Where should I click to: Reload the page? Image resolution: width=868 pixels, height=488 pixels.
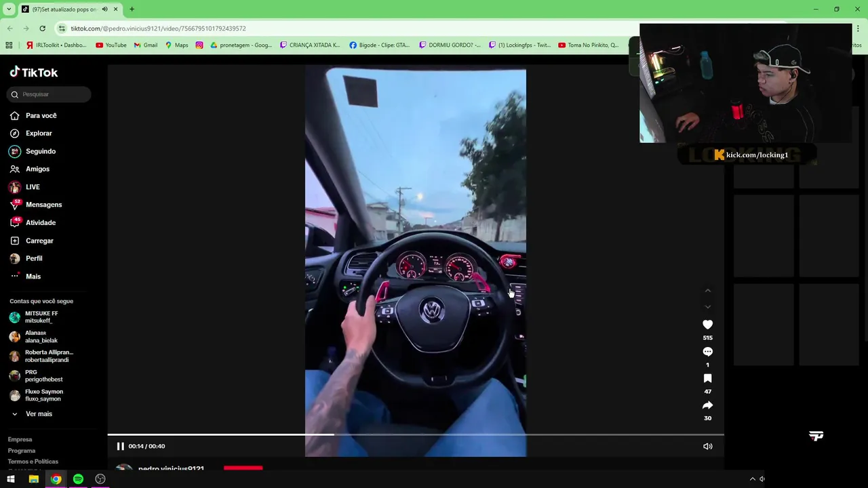[x=42, y=28]
